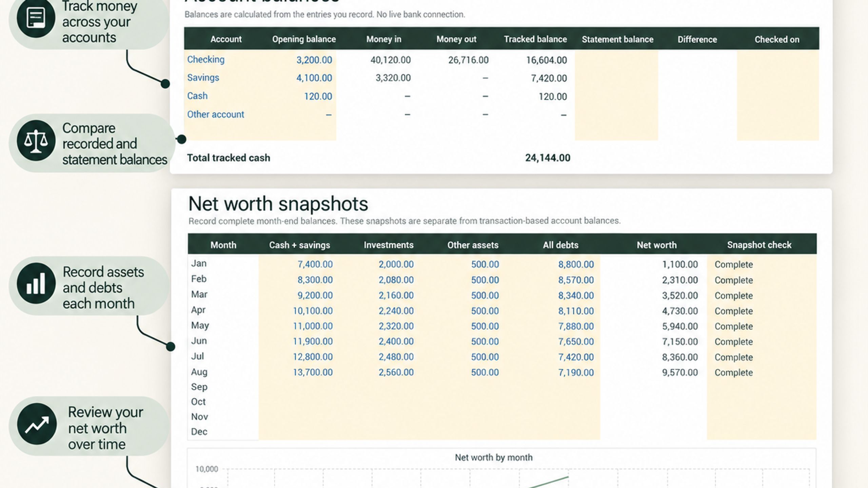Click the Mar snapshot check 'Complete' cell

pyautogui.click(x=734, y=296)
